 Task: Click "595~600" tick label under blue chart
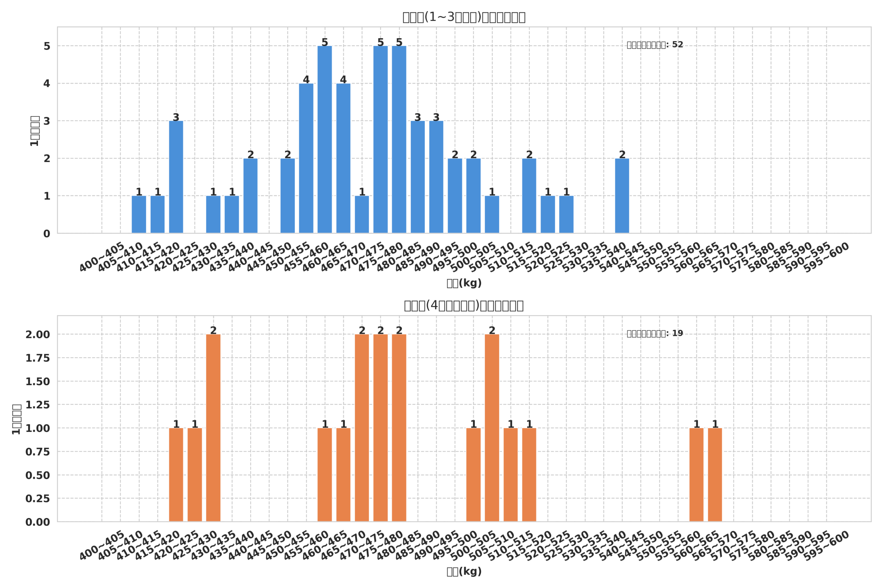click(x=826, y=257)
